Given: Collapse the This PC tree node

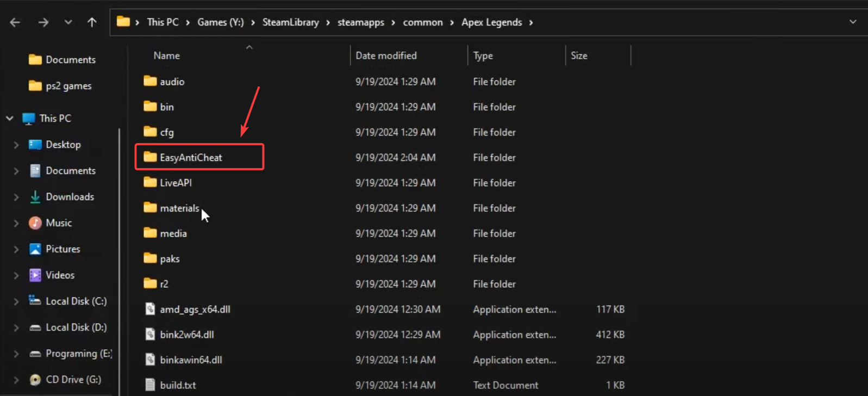Looking at the screenshot, I should point(10,118).
